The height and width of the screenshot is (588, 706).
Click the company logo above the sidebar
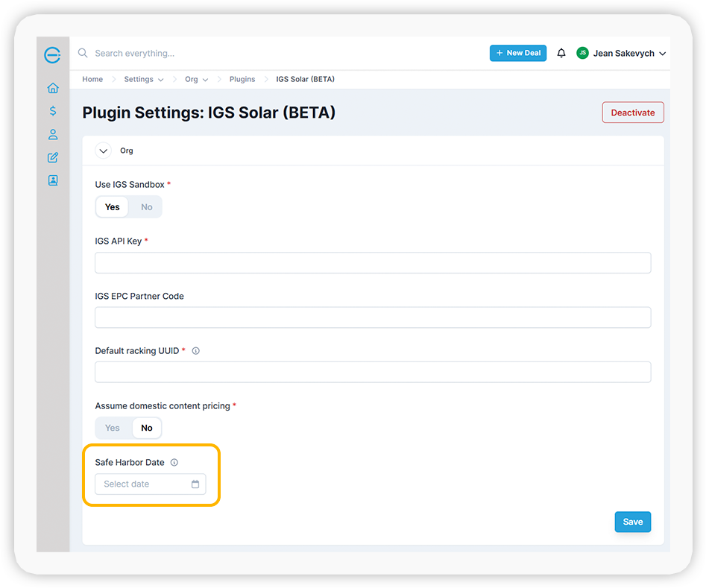[x=52, y=54]
